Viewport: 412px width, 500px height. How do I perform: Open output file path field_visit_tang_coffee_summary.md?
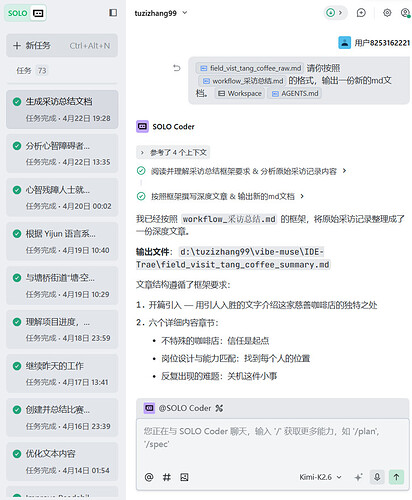click(233, 258)
